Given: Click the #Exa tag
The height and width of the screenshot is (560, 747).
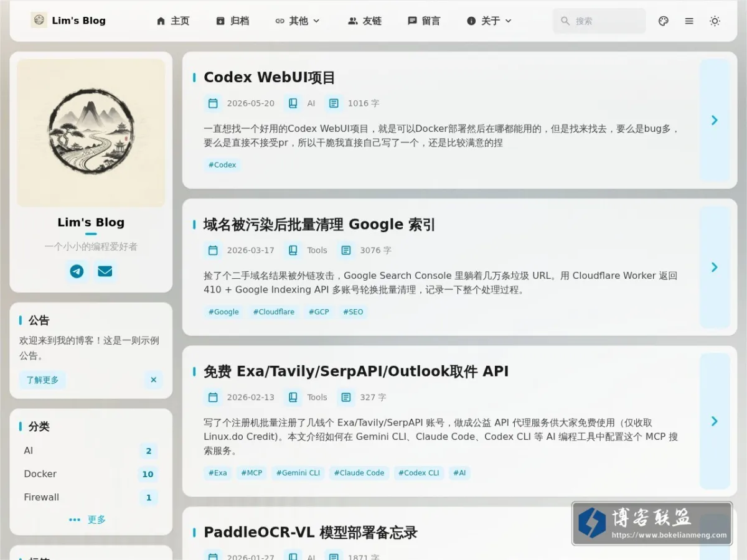Looking at the screenshot, I should (218, 473).
